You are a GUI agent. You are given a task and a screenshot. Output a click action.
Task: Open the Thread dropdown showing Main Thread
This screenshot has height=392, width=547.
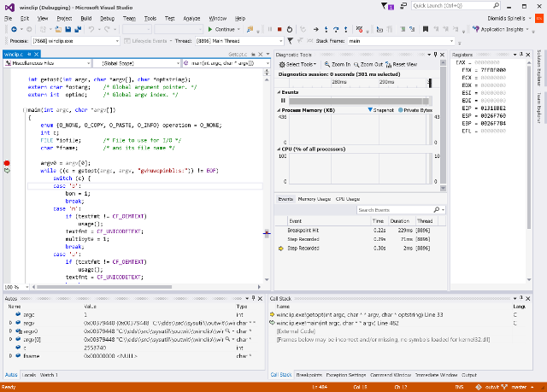coord(239,41)
